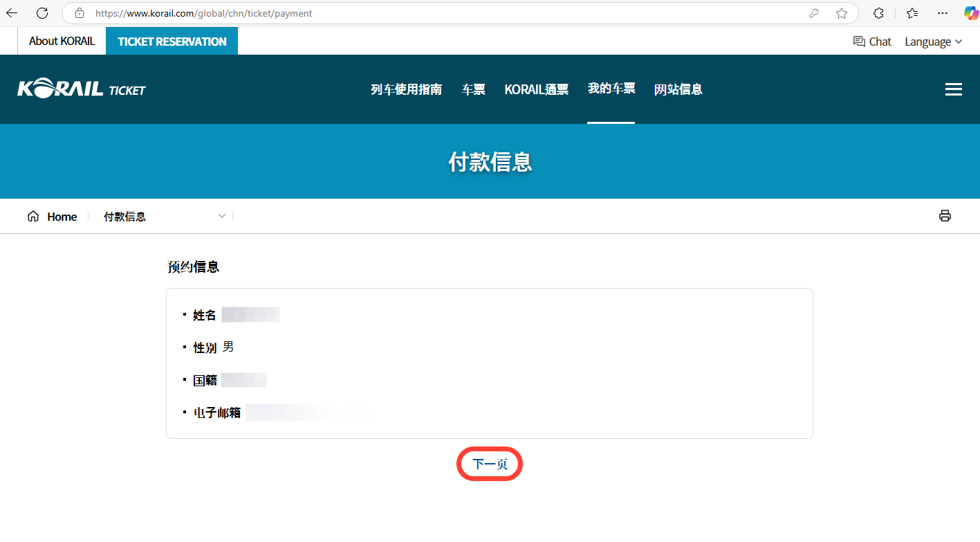Click the browser back arrow

click(x=12, y=13)
